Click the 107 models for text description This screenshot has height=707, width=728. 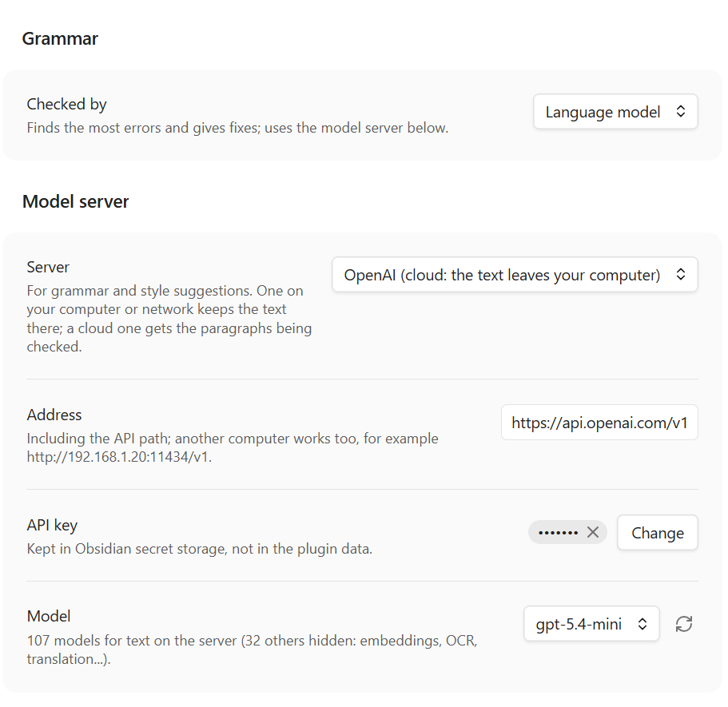click(252, 649)
